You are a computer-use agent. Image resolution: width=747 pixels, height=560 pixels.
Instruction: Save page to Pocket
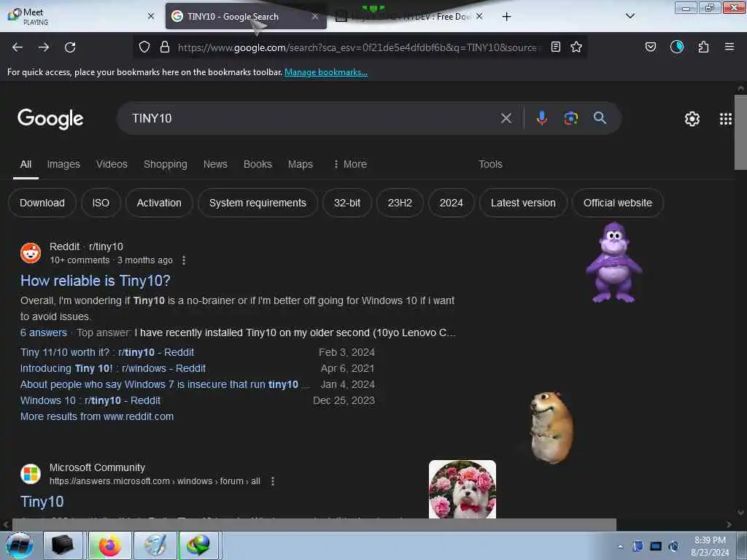click(651, 47)
